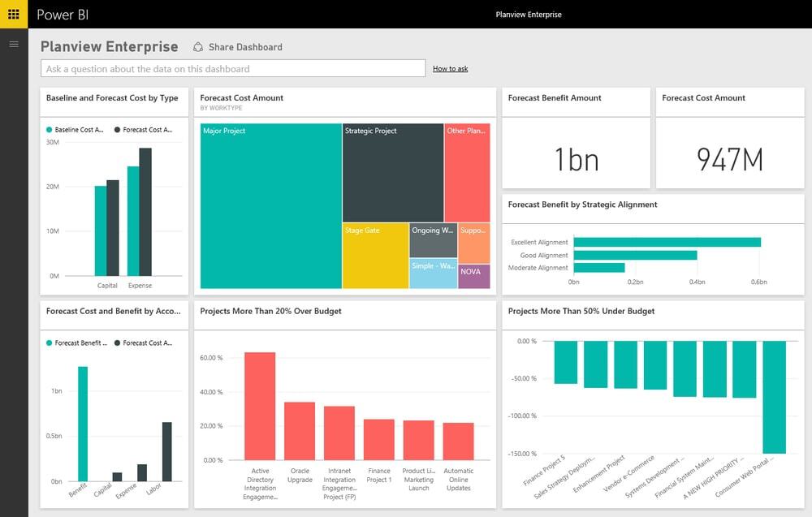Click the Power BI logo text
The height and width of the screenshot is (517, 812).
coord(63,15)
